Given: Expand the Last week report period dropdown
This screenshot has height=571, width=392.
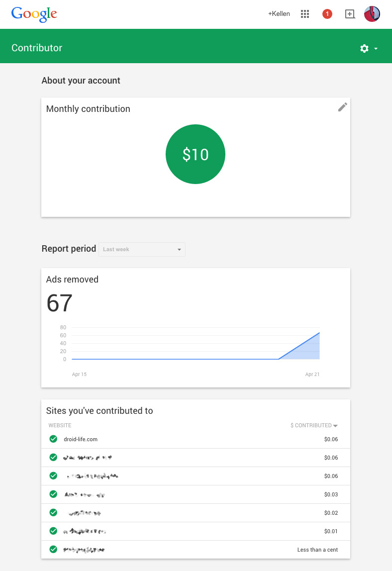Looking at the screenshot, I should click(x=142, y=249).
